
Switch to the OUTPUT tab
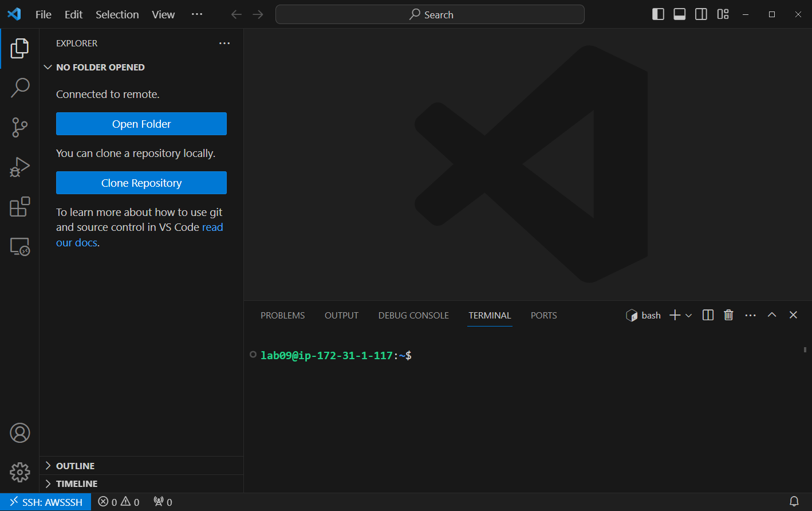click(341, 315)
